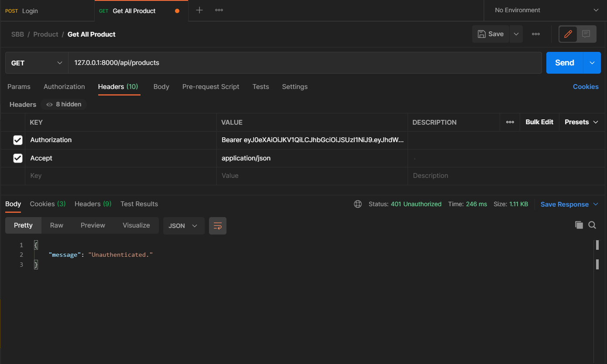Expand the Save options arrow

[516, 34]
